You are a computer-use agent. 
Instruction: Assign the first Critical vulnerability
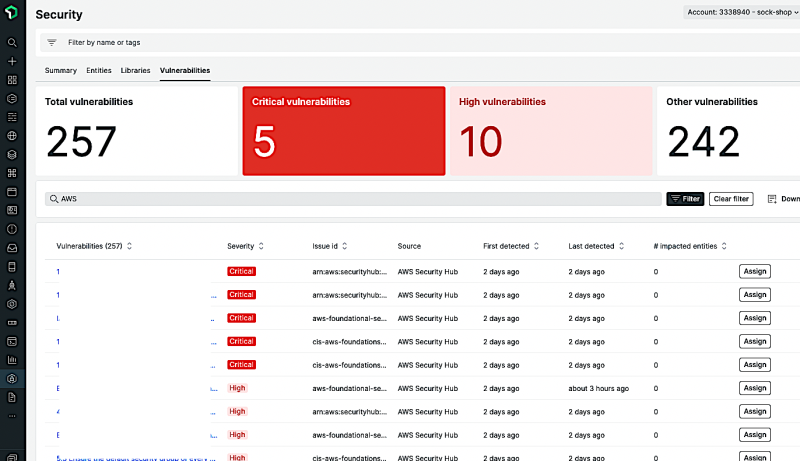coord(754,271)
